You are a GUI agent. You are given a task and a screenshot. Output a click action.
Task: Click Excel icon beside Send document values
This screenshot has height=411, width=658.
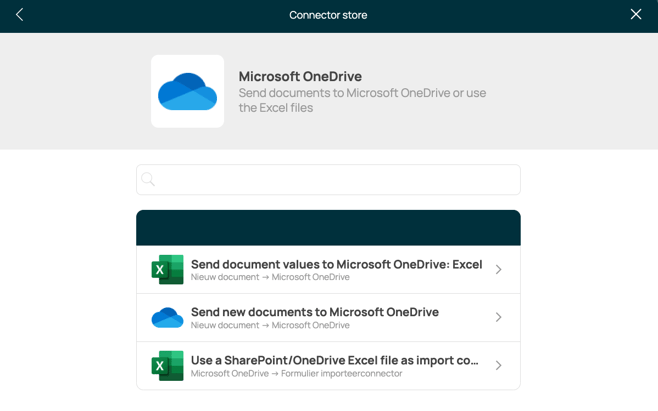(167, 270)
